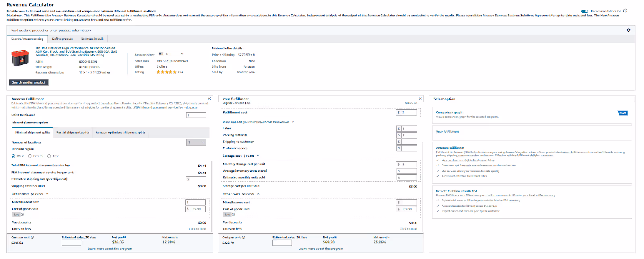
Task: Open Amazon store US dropdown
Action: click(x=171, y=54)
